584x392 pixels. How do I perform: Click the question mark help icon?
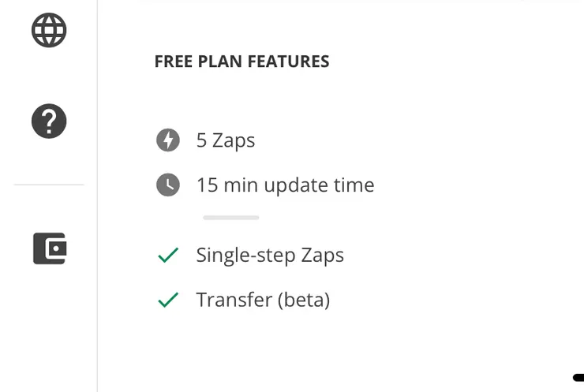[x=49, y=121]
